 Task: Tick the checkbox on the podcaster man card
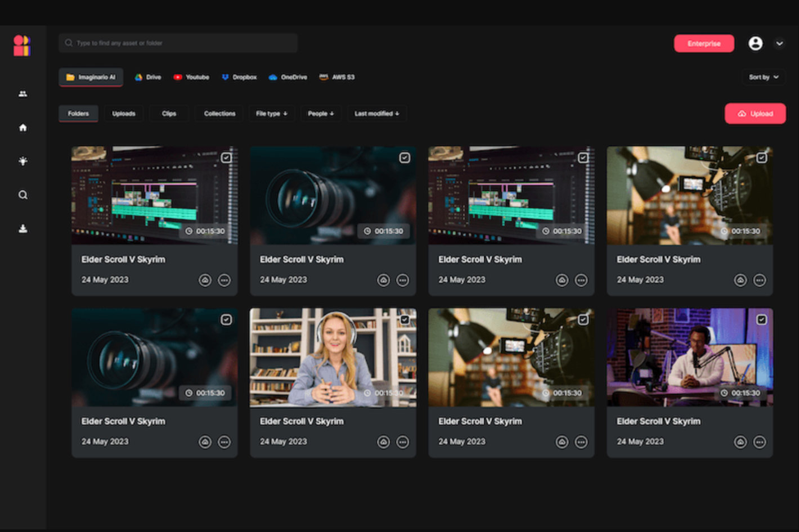coord(761,319)
